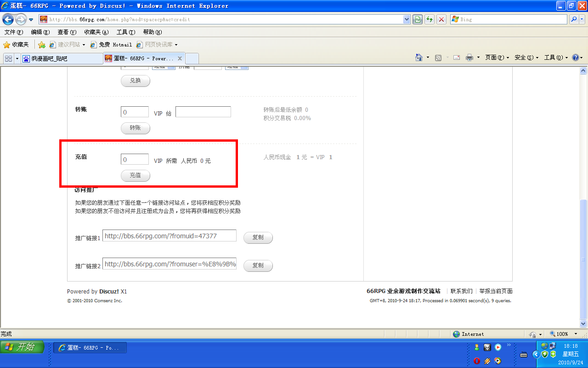
Task: Click the system tray expand arrow
Action: [536, 354]
